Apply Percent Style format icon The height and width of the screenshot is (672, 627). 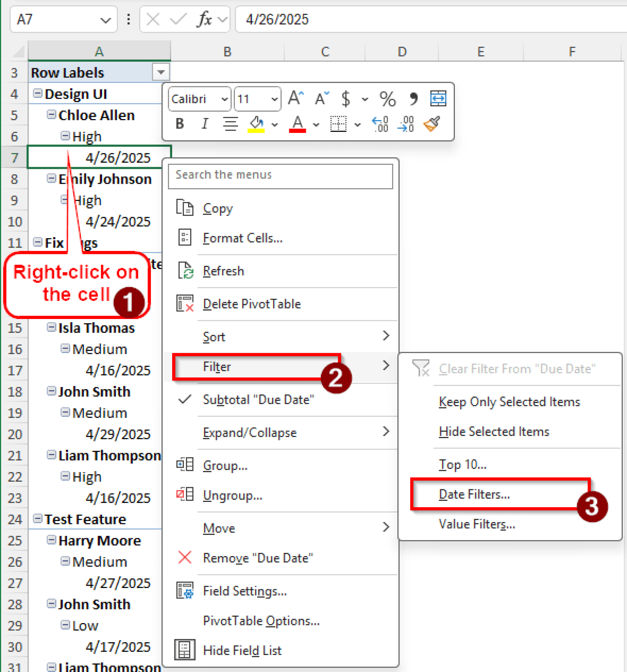(387, 99)
